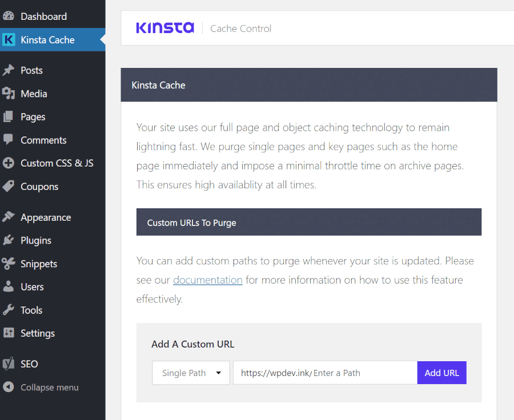Click the Cache Control header text
The image size is (514, 420).
pyautogui.click(x=240, y=29)
